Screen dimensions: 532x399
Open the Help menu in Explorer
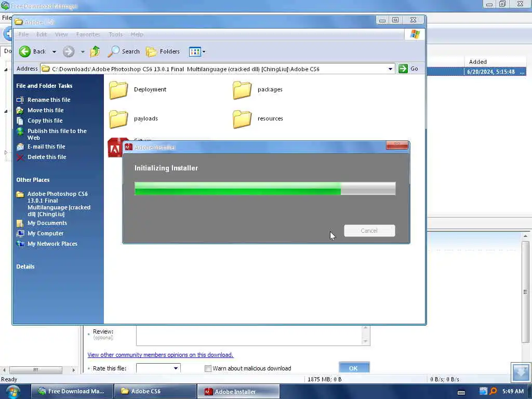[x=137, y=35]
